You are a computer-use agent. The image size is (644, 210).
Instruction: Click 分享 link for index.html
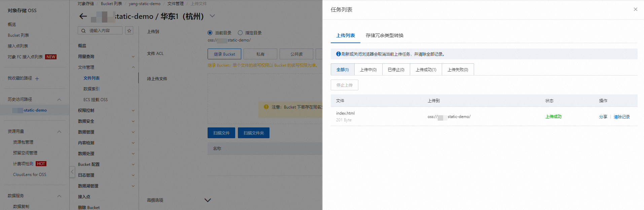(603, 117)
